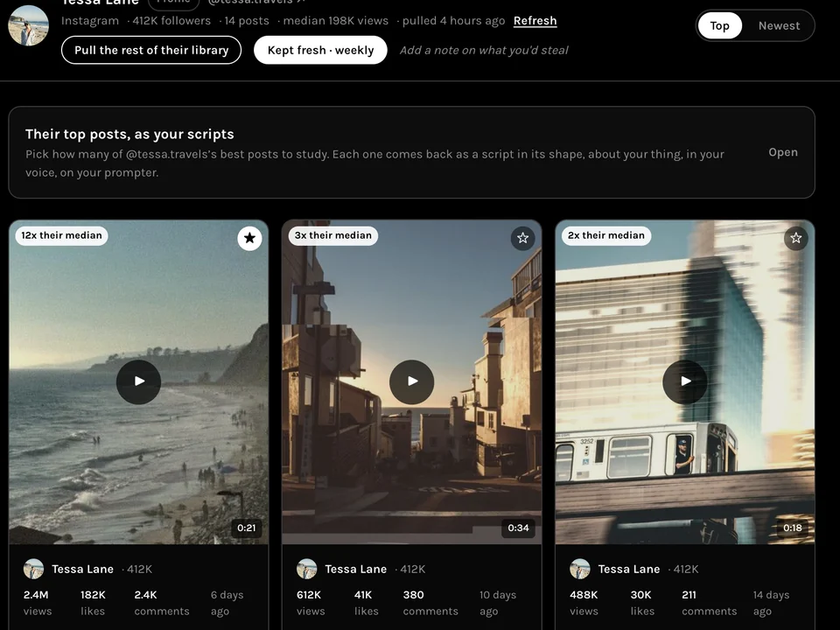The image size is (840, 630).
Task: Click the "3x their median" badge
Action: pyautogui.click(x=333, y=235)
